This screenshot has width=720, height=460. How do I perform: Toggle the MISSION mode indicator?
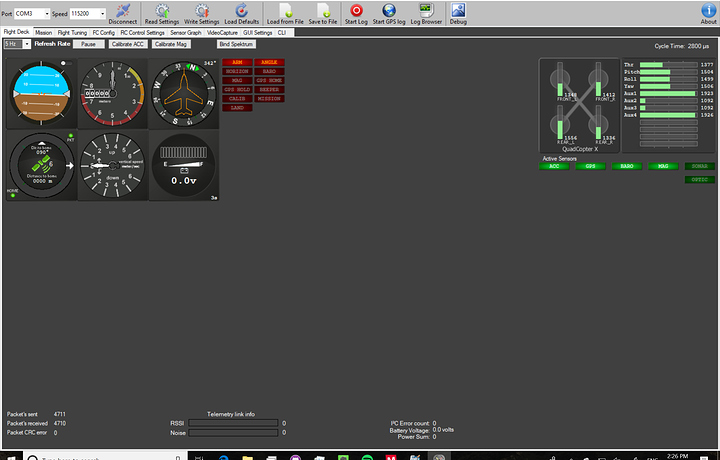click(269, 99)
